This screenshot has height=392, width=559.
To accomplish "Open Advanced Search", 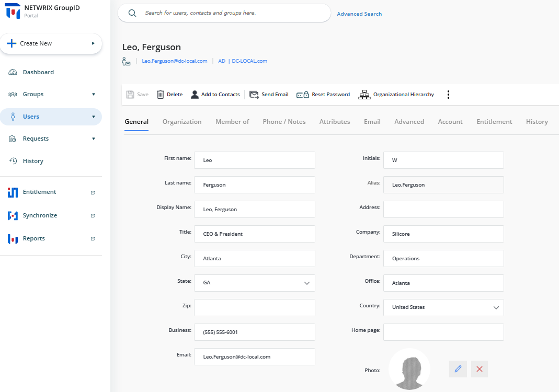I will (x=359, y=14).
